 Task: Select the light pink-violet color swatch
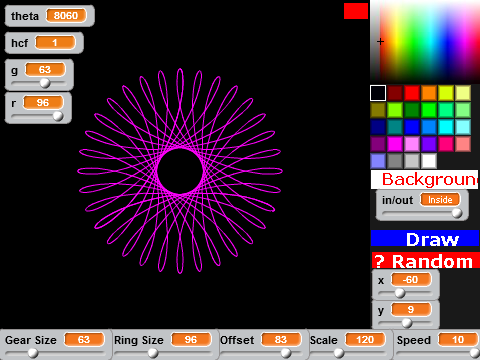click(412, 144)
